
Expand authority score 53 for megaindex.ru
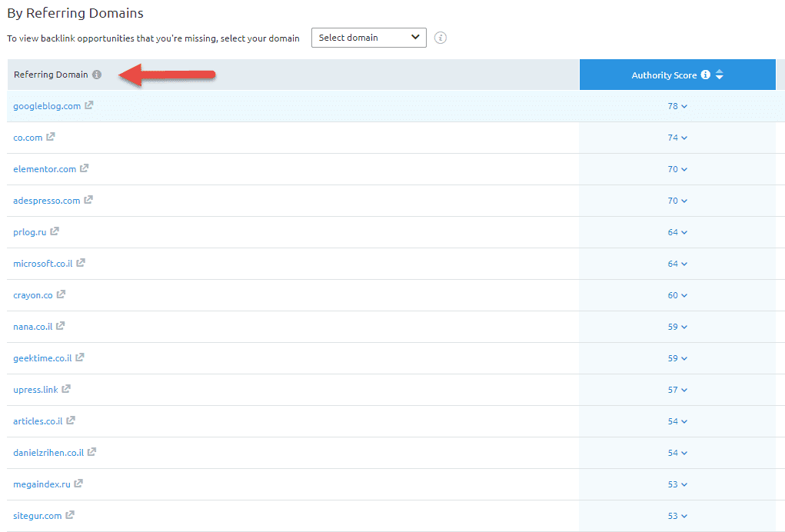(677, 484)
